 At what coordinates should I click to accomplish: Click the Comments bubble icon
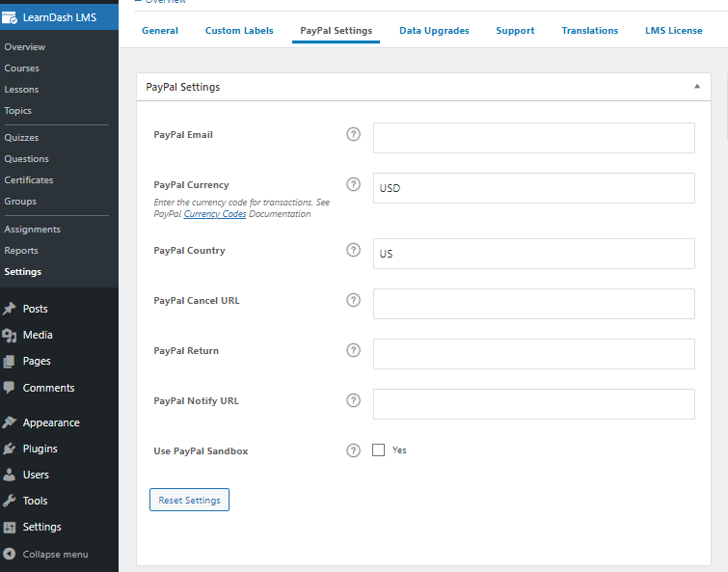tap(10, 388)
